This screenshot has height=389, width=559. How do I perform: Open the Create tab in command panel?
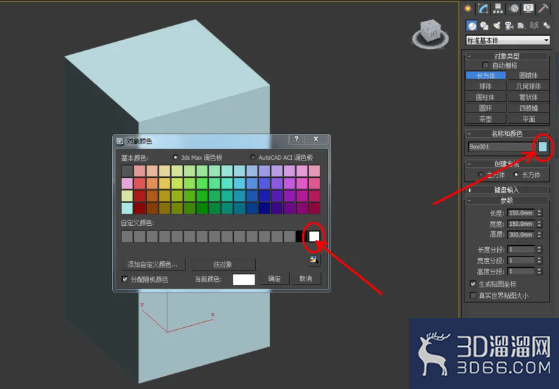(x=468, y=8)
